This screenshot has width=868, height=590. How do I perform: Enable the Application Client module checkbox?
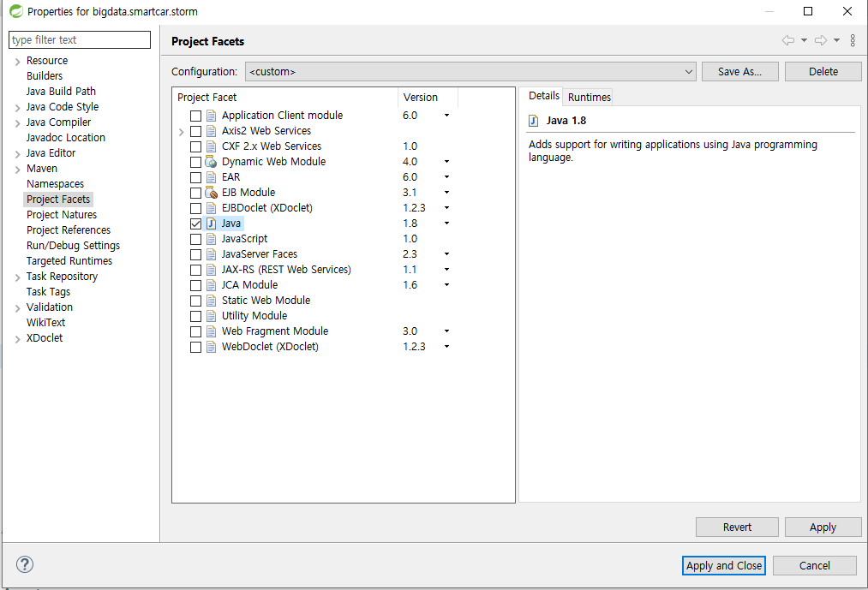pos(195,116)
